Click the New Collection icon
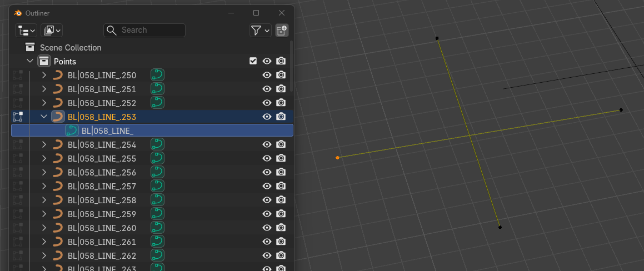 point(282,31)
